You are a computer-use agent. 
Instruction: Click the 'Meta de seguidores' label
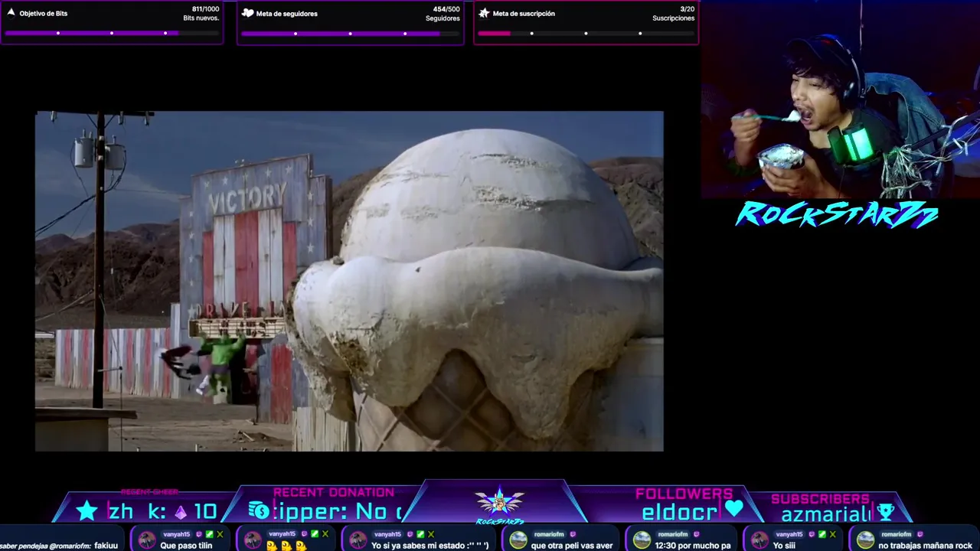point(287,14)
